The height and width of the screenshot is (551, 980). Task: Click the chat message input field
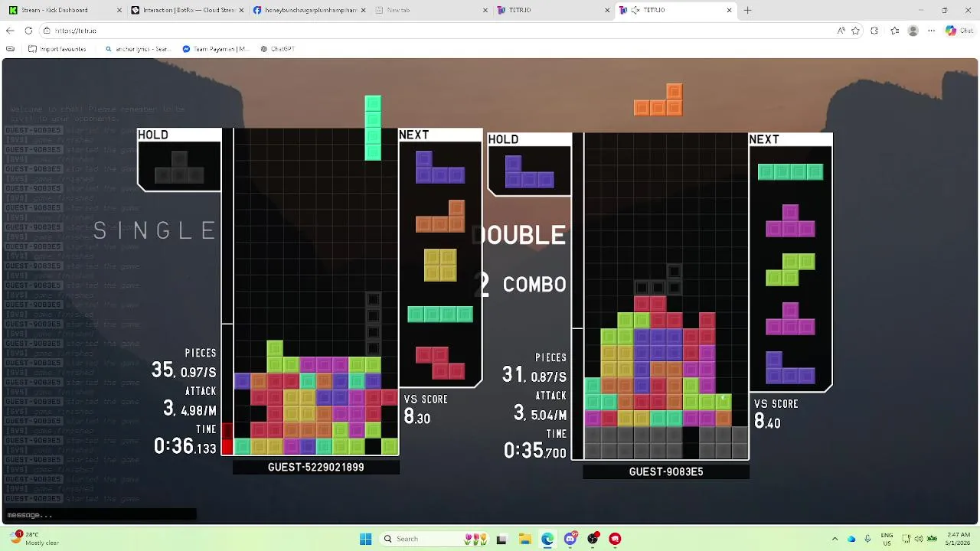tap(100, 515)
